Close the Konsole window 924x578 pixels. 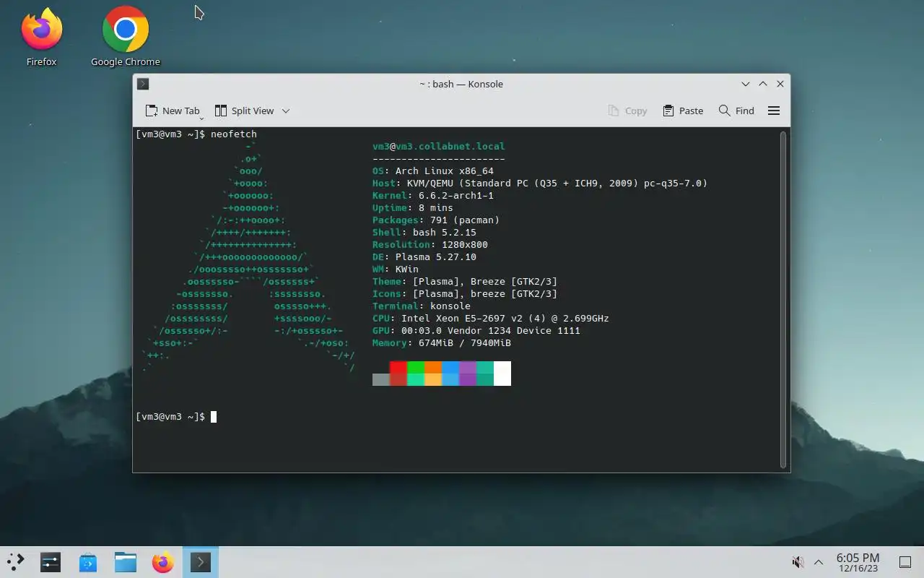(x=780, y=84)
